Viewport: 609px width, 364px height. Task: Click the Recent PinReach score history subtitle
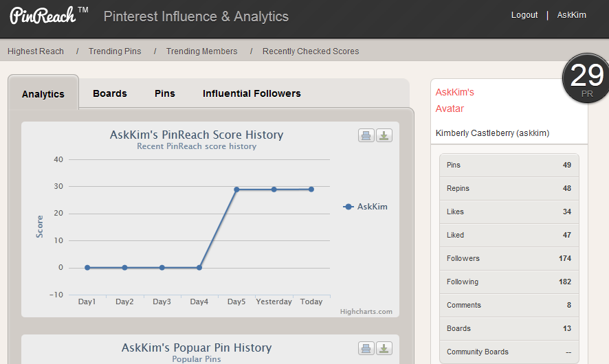(197, 146)
